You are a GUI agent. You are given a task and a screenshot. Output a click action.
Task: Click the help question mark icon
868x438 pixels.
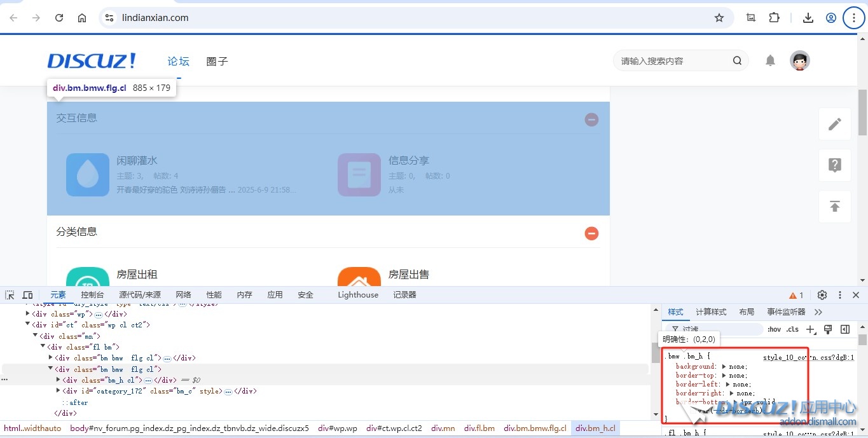(x=834, y=165)
